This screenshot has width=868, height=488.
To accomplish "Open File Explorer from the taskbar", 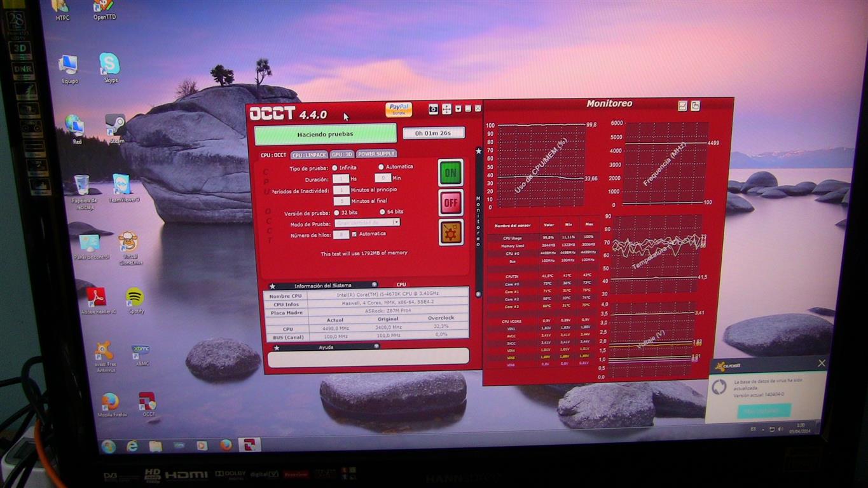I will (x=155, y=445).
